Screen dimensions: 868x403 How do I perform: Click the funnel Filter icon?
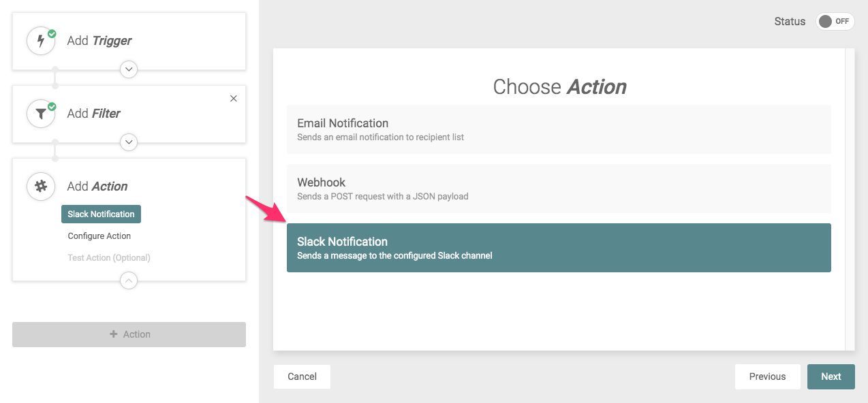[x=41, y=114]
